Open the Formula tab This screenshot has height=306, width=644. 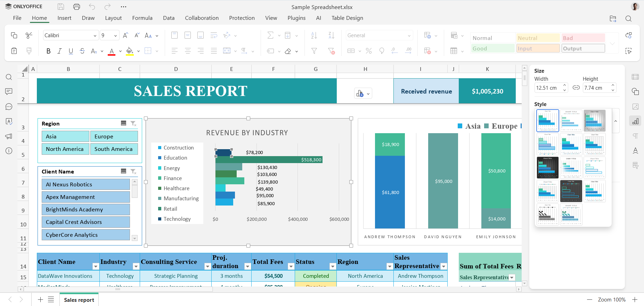pyautogui.click(x=142, y=18)
